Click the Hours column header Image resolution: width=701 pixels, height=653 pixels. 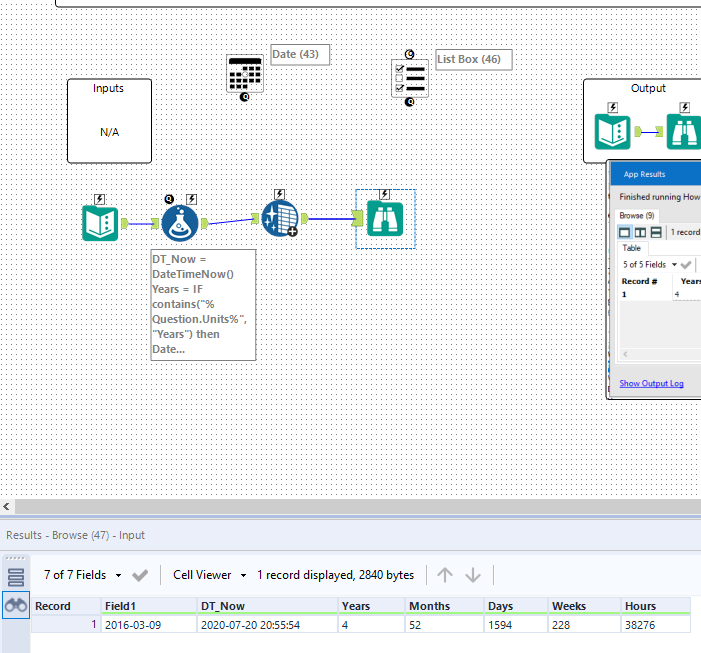(656, 606)
